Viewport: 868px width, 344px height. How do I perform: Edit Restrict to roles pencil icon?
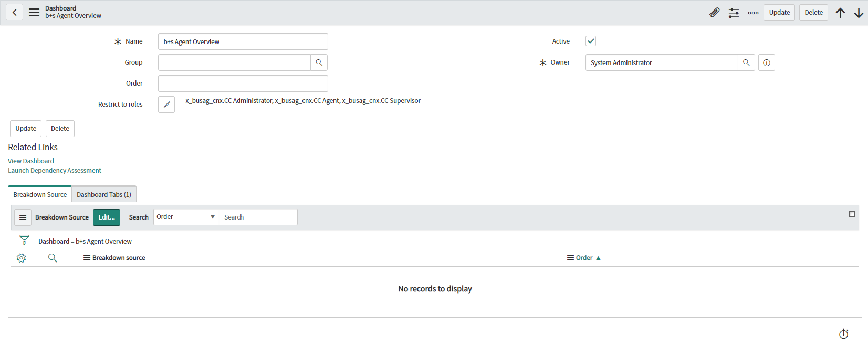pyautogui.click(x=166, y=105)
